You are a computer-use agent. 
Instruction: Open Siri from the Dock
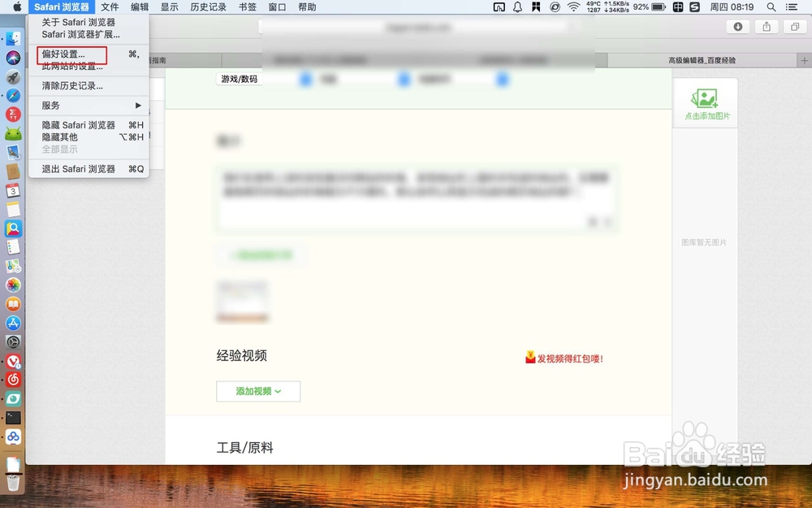[14, 58]
